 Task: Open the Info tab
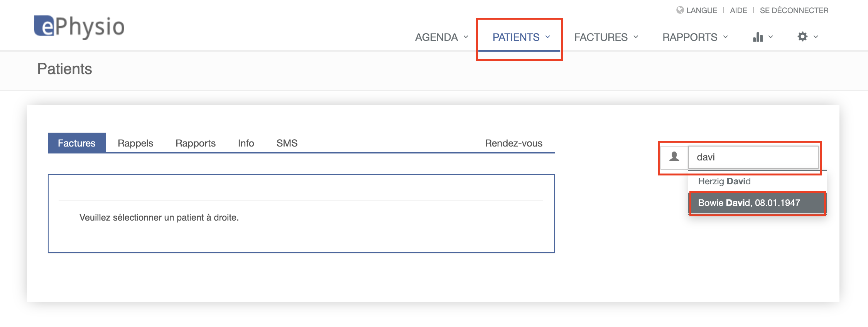pyautogui.click(x=246, y=143)
